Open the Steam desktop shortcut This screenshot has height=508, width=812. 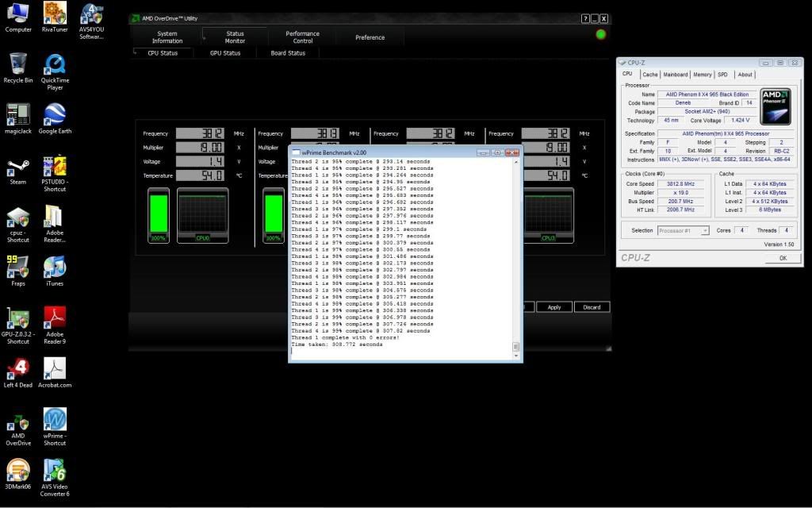coord(18,172)
